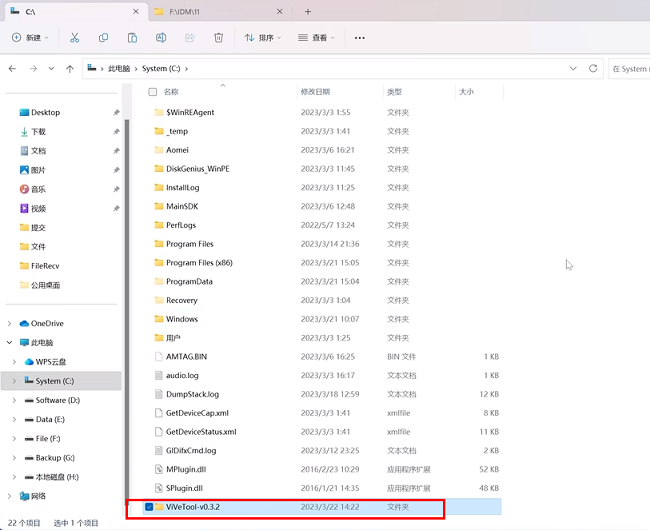Click the Cut scissors icon
The width and height of the screenshot is (650, 530).
pyautogui.click(x=74, y=38)
